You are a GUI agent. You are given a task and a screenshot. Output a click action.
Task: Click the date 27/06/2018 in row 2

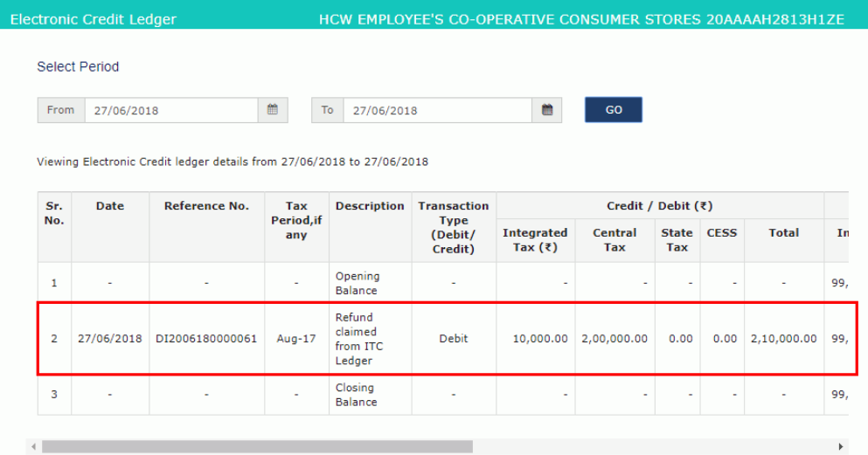click(x=109, y=338)
